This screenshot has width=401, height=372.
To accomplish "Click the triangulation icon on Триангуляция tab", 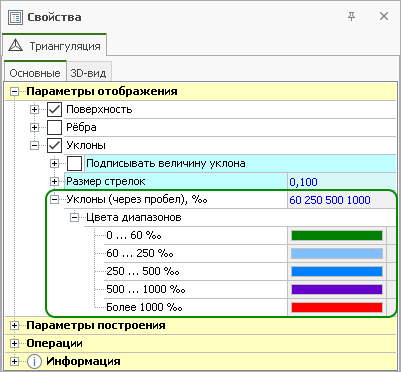I will click(x=14, y=46).
